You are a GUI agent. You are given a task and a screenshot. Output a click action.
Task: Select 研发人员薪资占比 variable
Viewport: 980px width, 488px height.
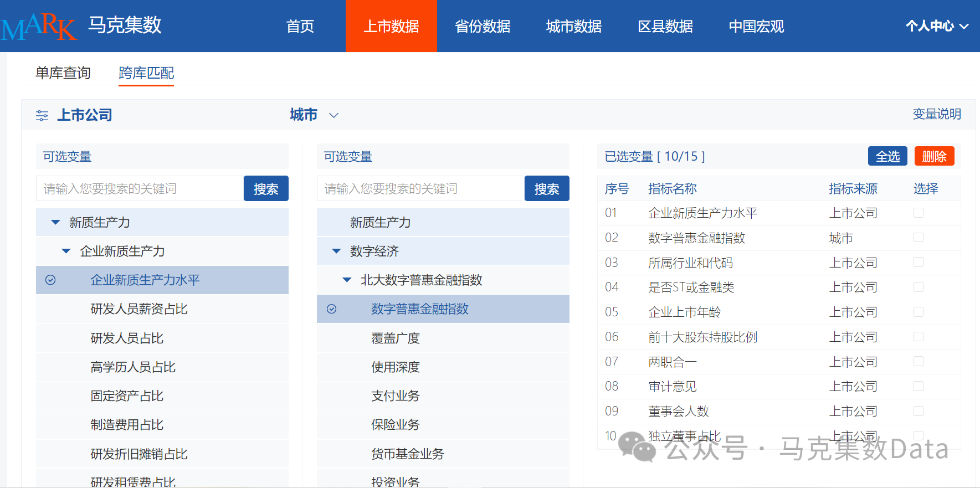[x=162, y=309]
